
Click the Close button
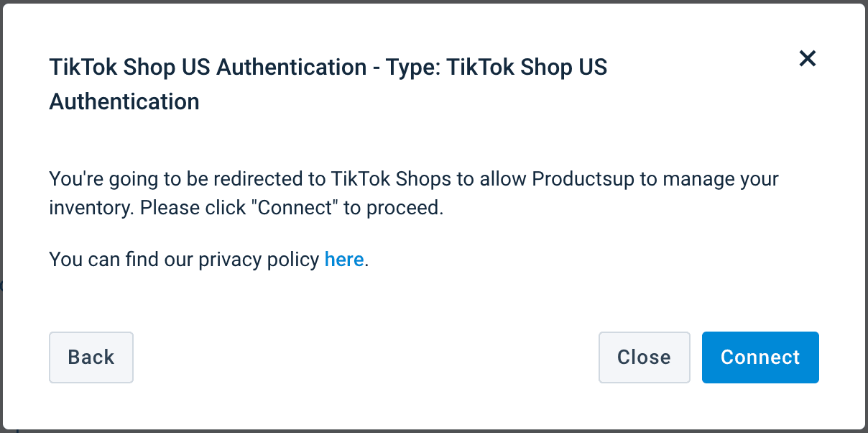644,357
